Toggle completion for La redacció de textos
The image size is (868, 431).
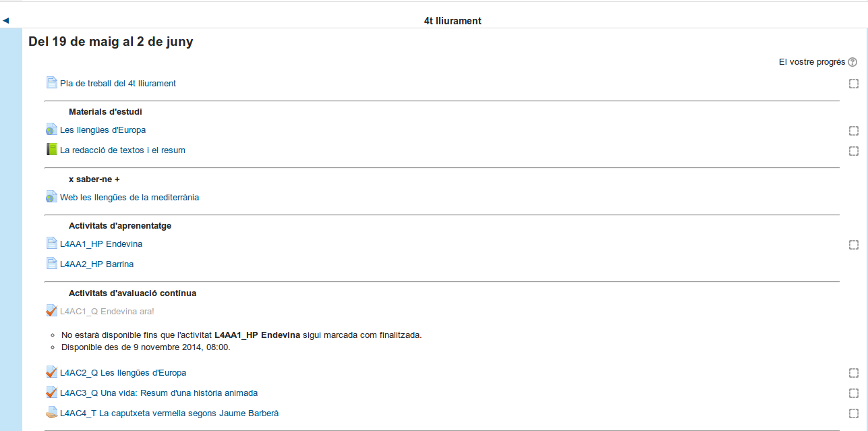coord(853,151)
